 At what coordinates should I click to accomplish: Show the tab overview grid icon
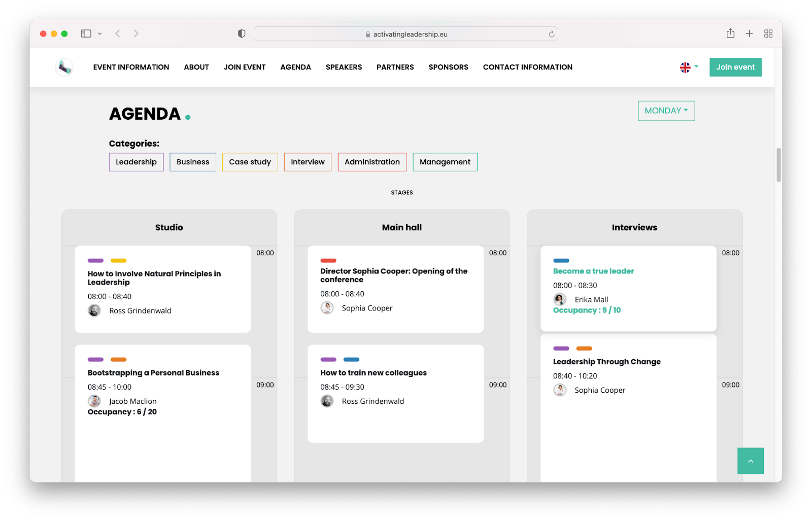click(x=768, y=33)
